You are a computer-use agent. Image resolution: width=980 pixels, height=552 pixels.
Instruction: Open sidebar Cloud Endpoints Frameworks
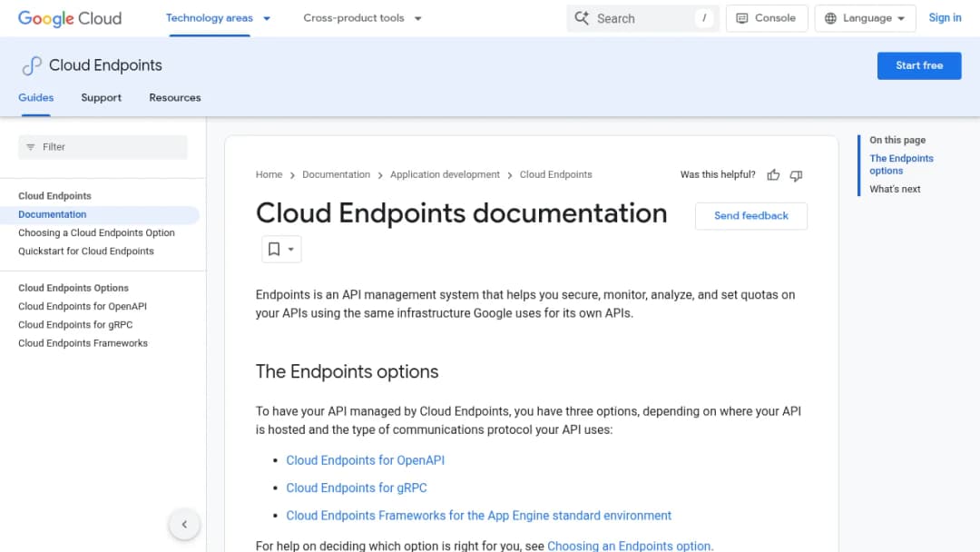[83, 343]
